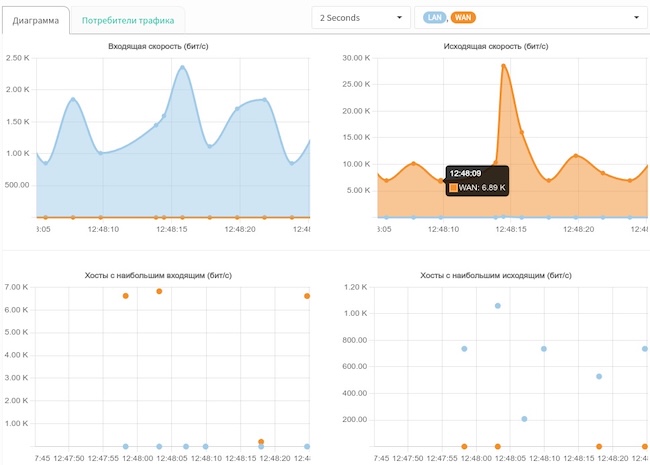Click the chart title Исходящая скорость (бит/с)
Viewport: 650px width, 465px height.
[496, 46]
